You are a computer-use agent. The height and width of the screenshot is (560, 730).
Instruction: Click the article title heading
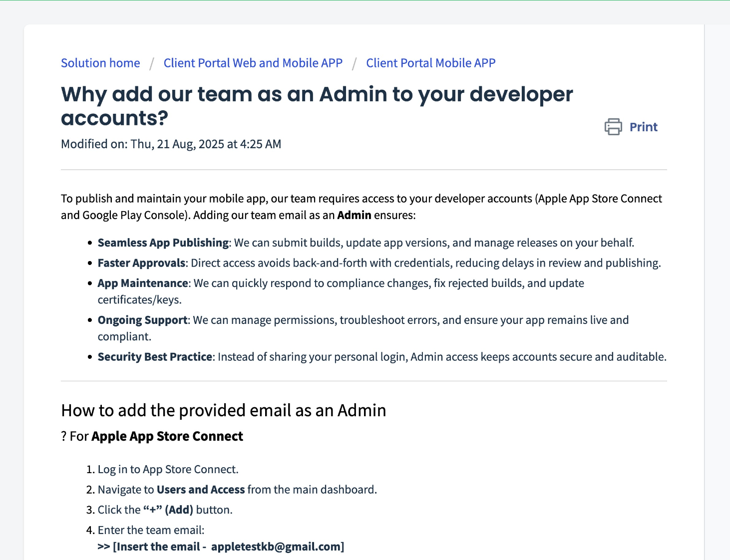tap(317, 106)
